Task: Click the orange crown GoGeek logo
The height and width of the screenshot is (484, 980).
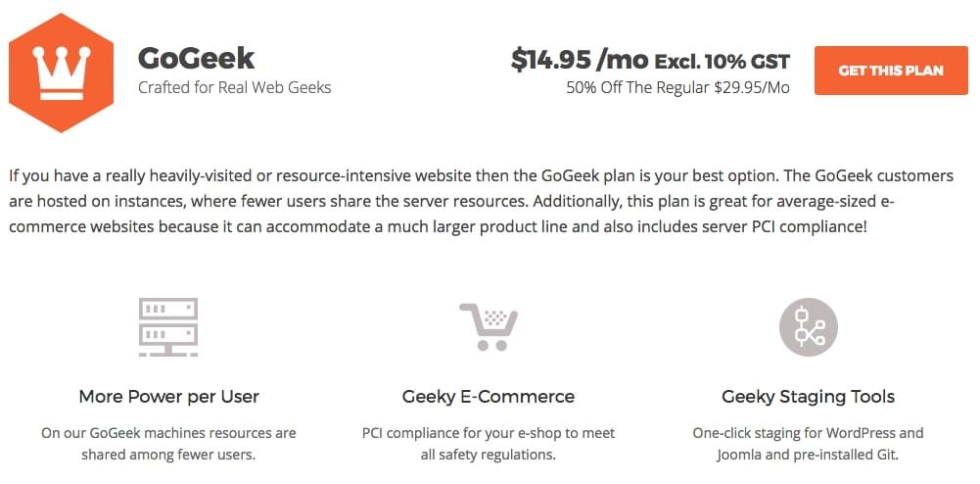Action: [61, 73]
